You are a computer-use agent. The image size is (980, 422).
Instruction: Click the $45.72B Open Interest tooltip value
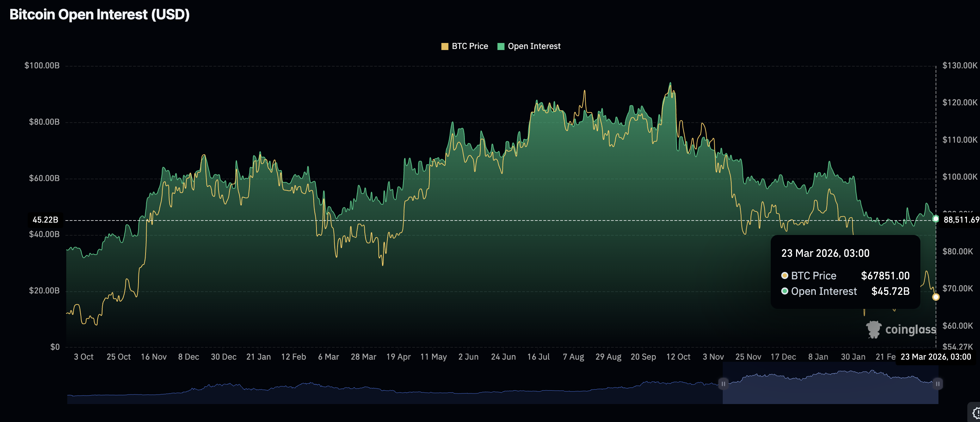890,291
